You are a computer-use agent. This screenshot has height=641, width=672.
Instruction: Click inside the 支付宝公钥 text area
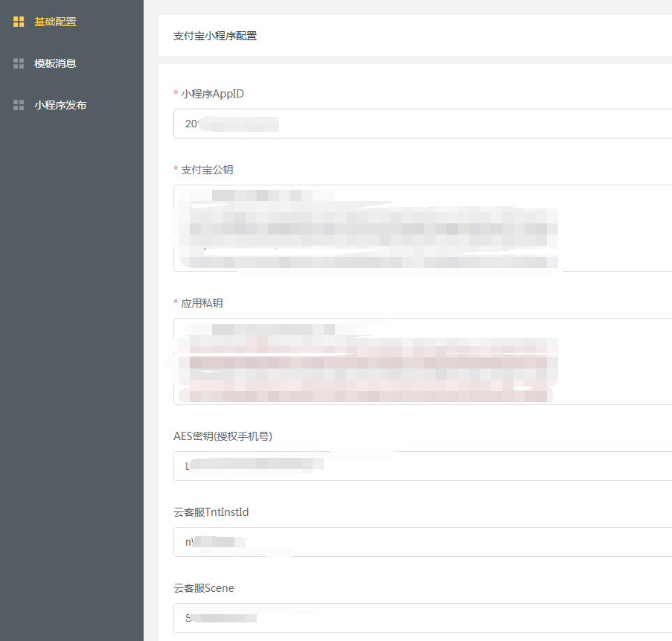tap(423, 228)
